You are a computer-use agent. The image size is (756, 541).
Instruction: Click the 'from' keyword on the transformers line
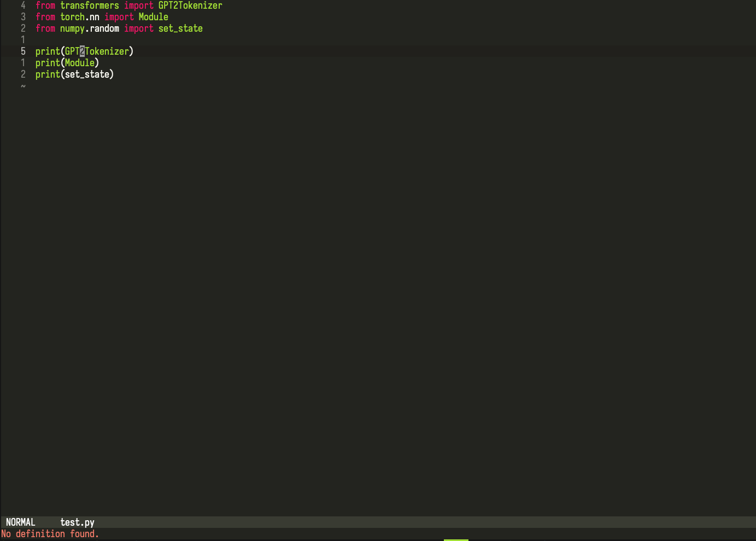coord(45,5)
